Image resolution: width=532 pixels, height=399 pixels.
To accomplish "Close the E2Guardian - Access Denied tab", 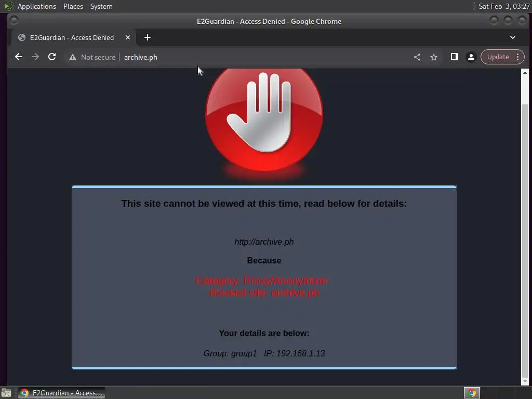I will pos(128,37).
